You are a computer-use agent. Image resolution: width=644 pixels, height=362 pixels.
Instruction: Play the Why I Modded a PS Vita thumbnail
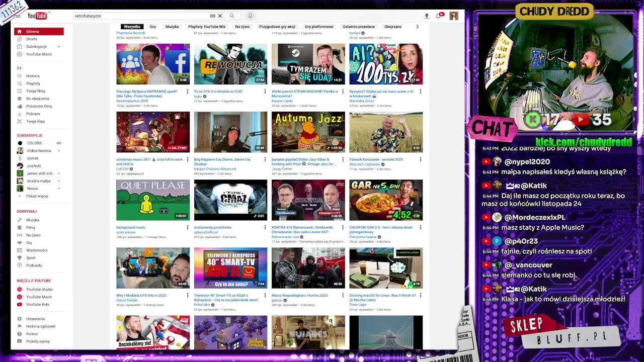tap(153, 267)
